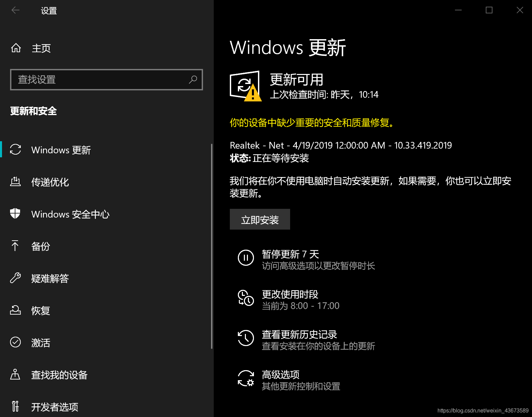This screenshot has height=417, width=532.
Task: Click 查看安装在你的设备上的更新 text
Action: pos(319,346)
